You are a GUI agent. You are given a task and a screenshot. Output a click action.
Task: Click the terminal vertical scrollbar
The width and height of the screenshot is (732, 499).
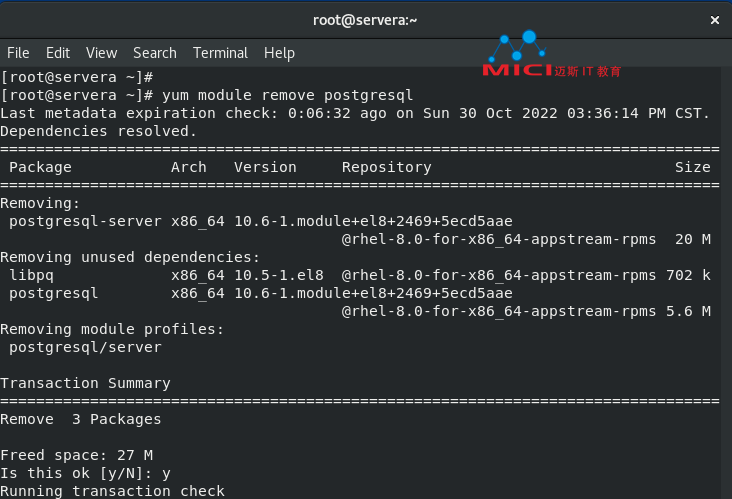726,283
